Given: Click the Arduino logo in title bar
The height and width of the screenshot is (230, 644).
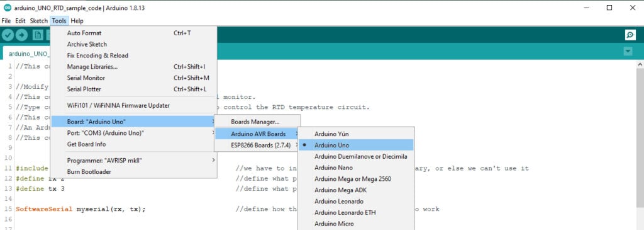Looking at the screenshot, I should (x=8, y=8).
